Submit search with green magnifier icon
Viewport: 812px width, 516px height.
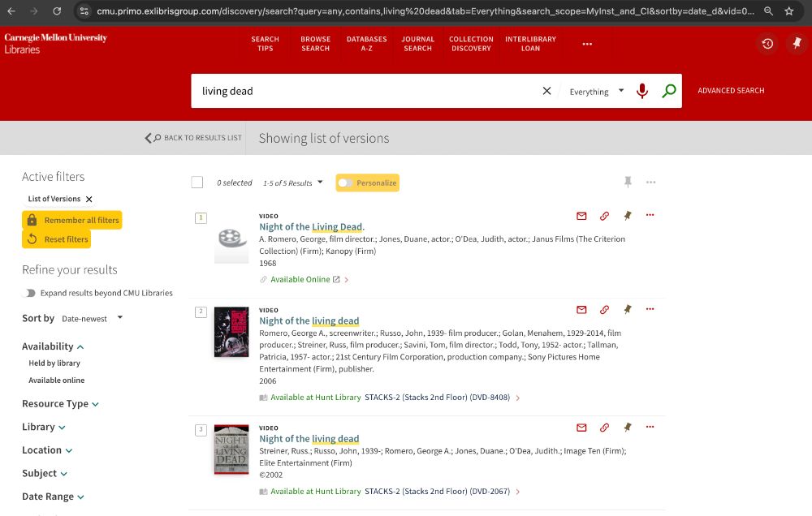pos(668,91)
